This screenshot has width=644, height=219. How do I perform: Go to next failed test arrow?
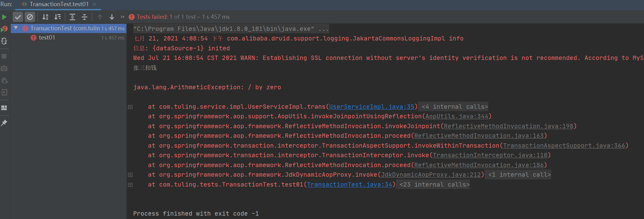click(x=112, y=17)
